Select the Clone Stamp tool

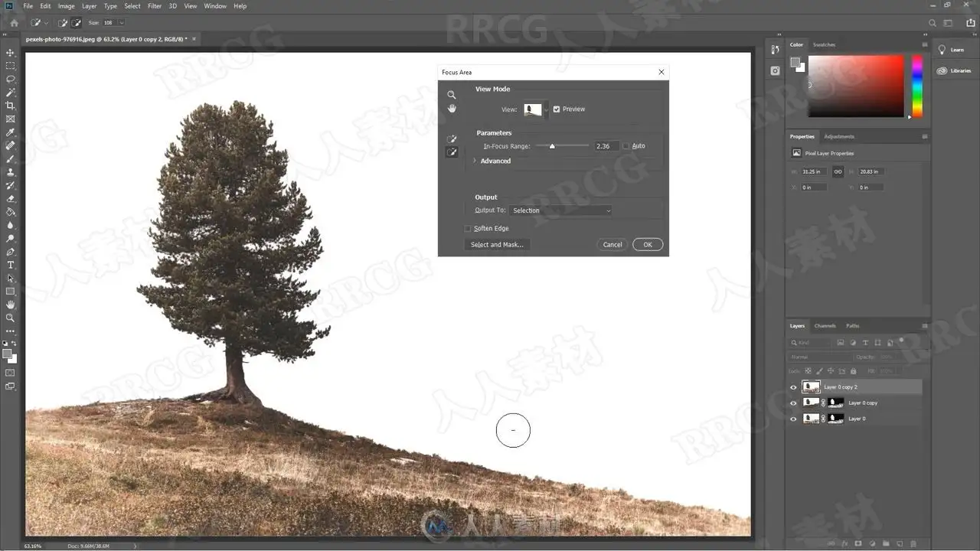[x=10, y=172]
